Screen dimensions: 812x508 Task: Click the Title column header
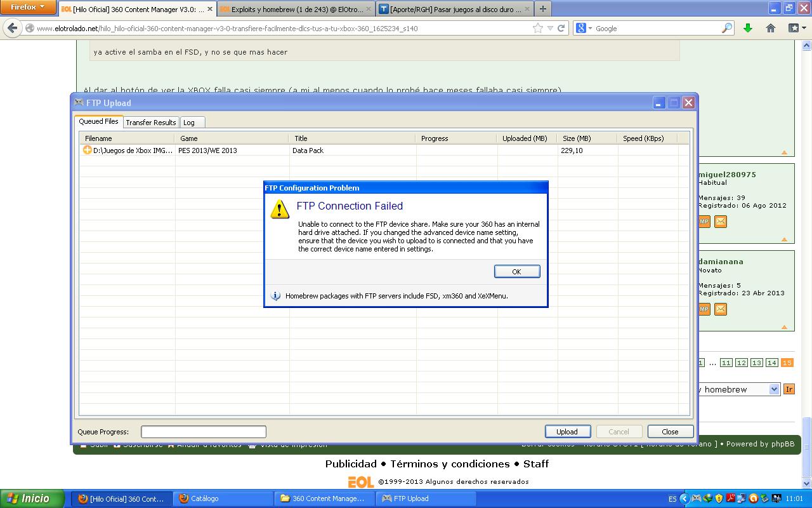click(353, 138)
